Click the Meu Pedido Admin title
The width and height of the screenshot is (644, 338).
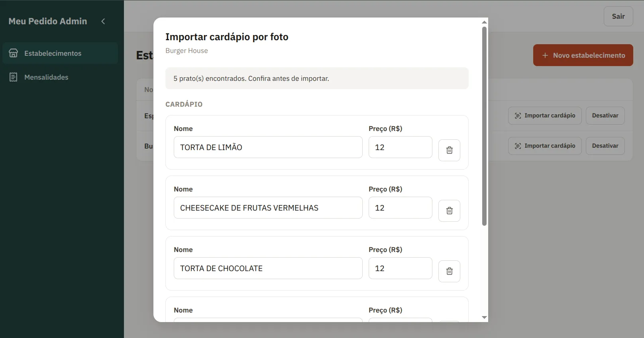click(x=48, y=21)
